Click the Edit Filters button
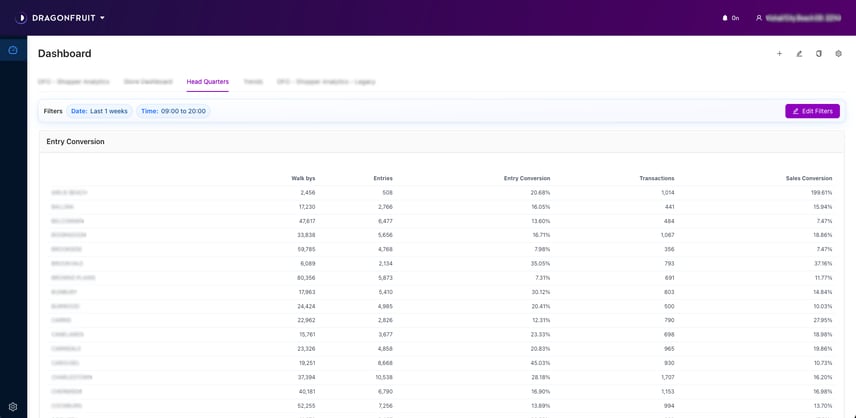The height and width of the screenshot is (418, 856). (x=812, y=111)
